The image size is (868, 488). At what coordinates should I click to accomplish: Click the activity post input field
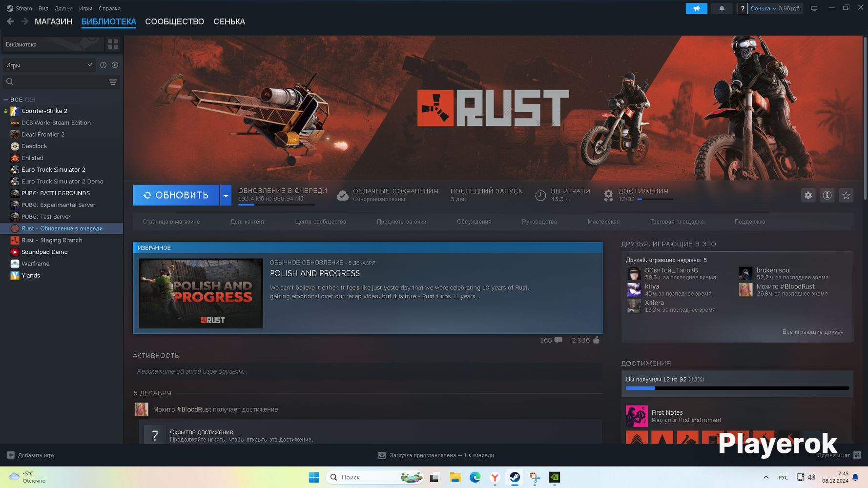[x=367, y=371]
